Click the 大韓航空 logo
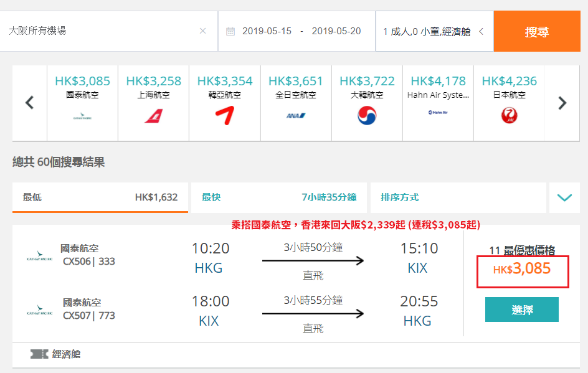Screen dimensions: 588x373 [x=367, y=115]
